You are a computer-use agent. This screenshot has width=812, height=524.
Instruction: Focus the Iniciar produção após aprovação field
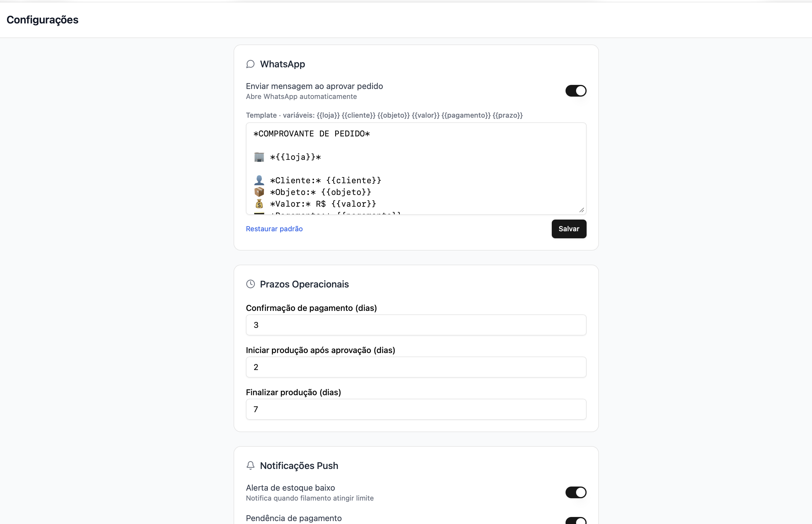(416, 367)
